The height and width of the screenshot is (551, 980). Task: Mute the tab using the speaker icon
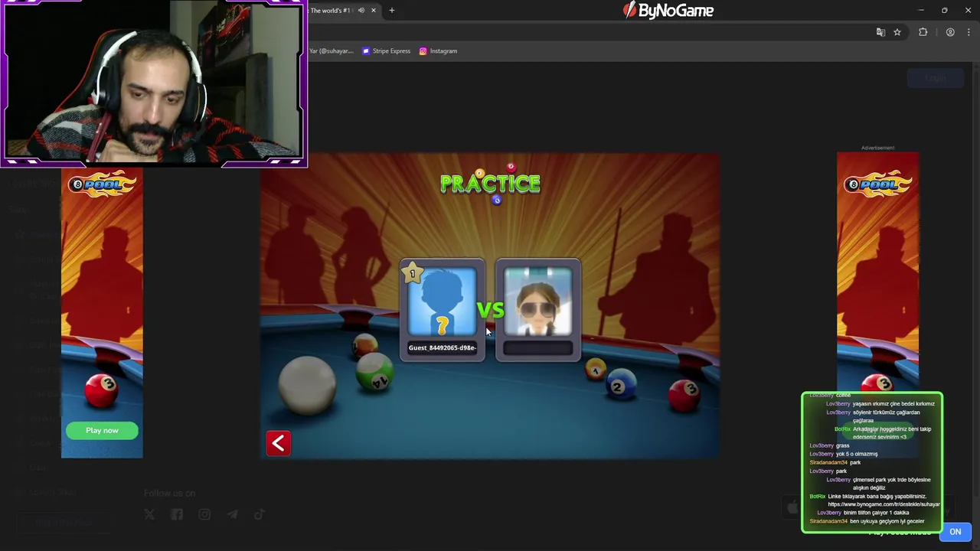pyautogui.click(x=361, y=10)
